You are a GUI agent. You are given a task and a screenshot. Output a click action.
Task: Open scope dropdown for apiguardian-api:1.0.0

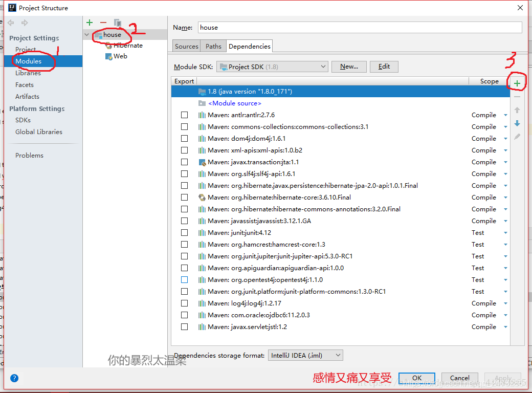505,268
